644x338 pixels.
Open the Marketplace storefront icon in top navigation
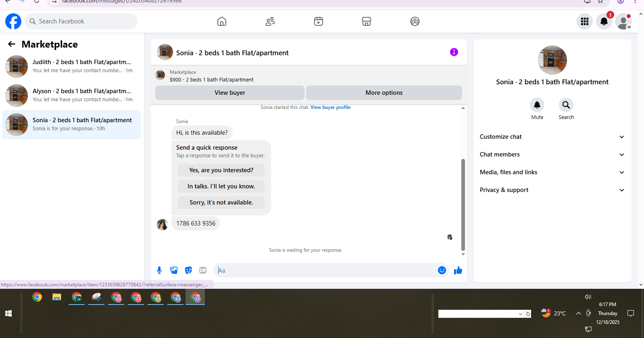367,21
